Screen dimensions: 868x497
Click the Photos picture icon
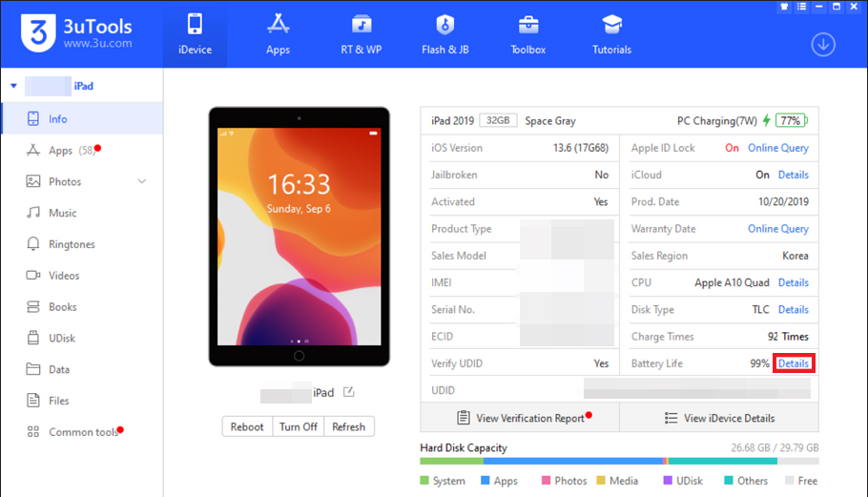tap(33, 181)
